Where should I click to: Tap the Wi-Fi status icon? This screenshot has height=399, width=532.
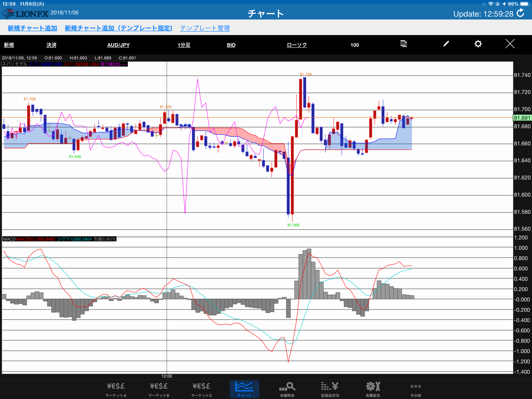[491, 4]
